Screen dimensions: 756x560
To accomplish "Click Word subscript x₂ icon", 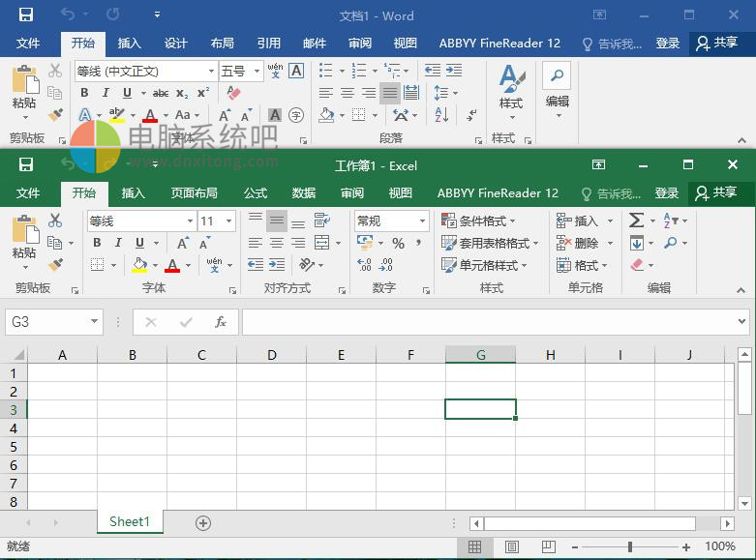I will [x=182, y=93].
